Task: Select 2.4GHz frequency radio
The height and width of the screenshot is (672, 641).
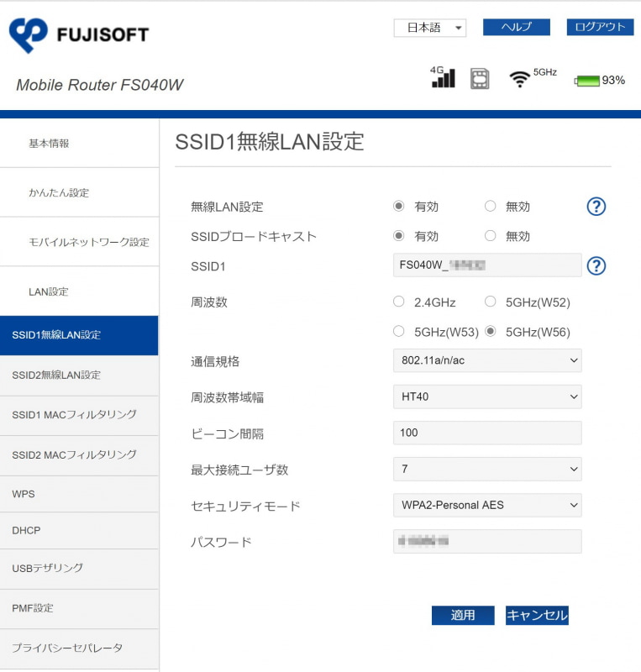Action: point(399,302)
